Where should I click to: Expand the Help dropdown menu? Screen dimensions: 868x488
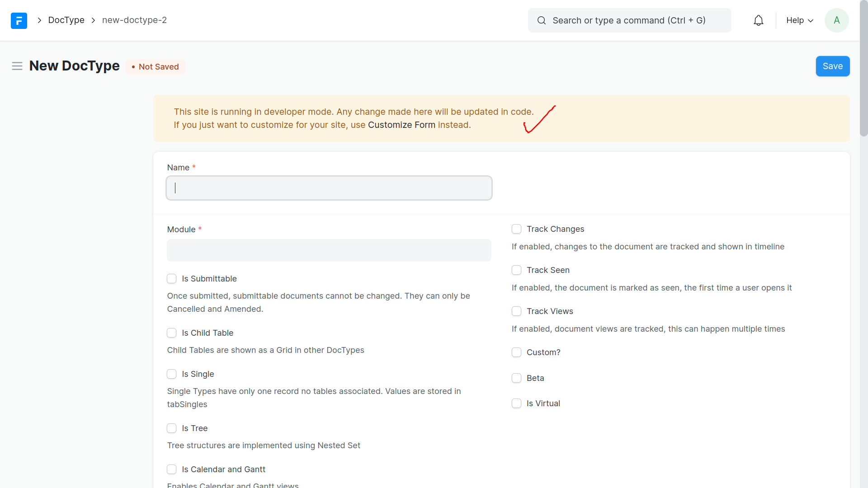(799, 20)
